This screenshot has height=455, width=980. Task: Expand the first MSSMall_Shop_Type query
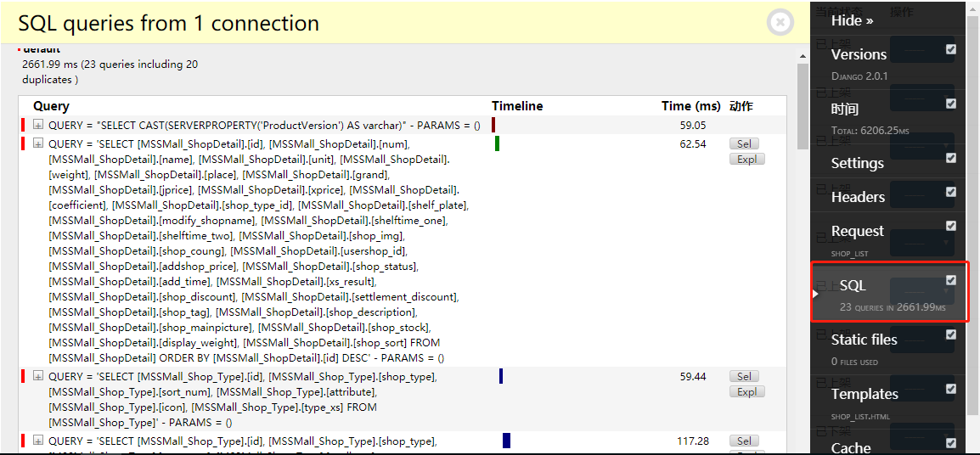38,376
